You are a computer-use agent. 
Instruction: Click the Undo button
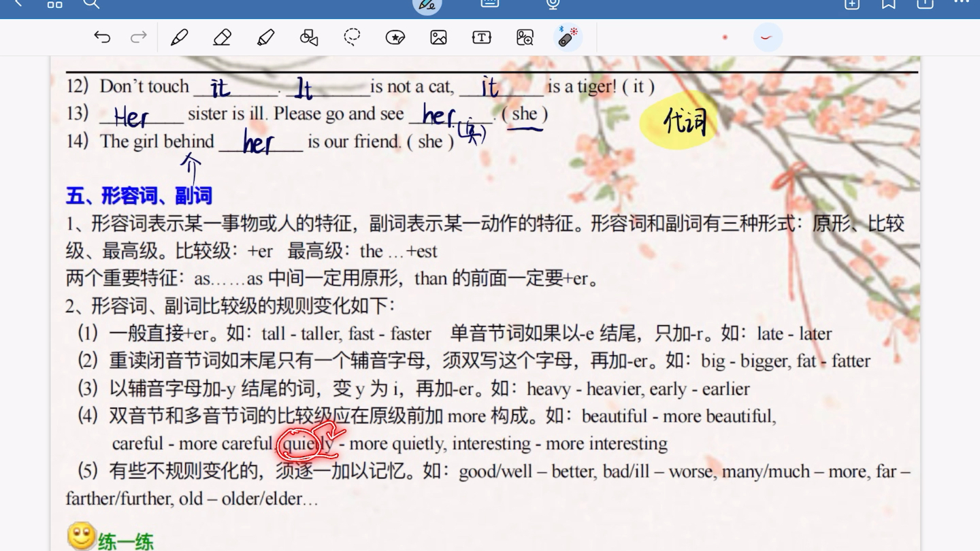coord(102,37)
